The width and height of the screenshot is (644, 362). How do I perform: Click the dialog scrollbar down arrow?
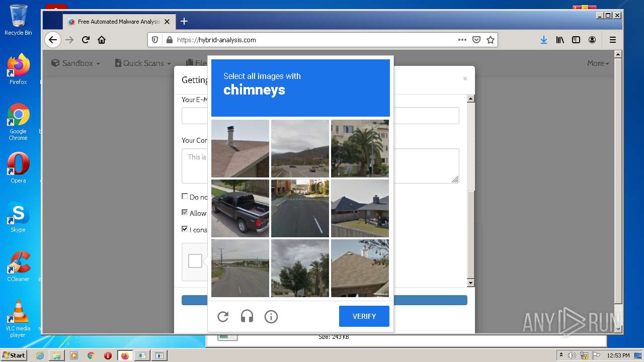coord(471,283)
